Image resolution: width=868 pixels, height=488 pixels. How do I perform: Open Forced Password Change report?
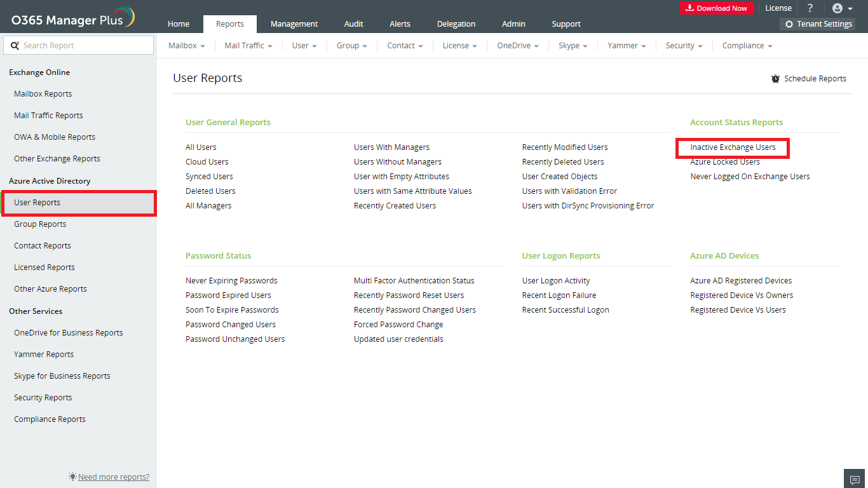(398, 325)
